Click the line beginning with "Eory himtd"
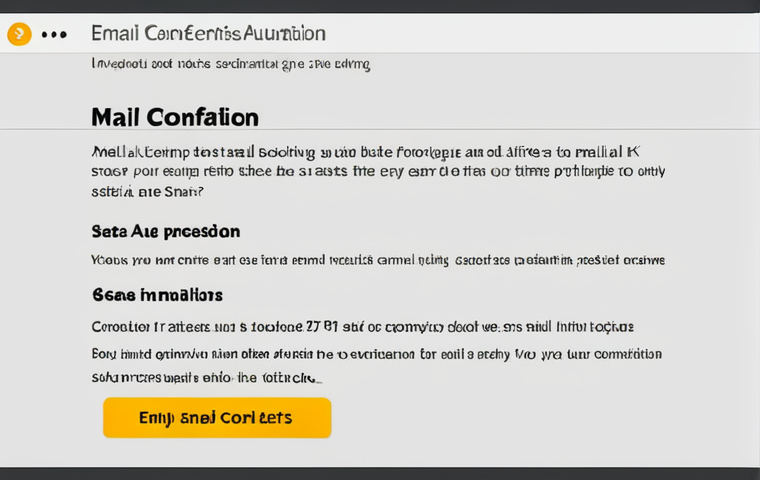Image resolution: width=760 pixels, height=480 pixels. [x=377, y=354]
